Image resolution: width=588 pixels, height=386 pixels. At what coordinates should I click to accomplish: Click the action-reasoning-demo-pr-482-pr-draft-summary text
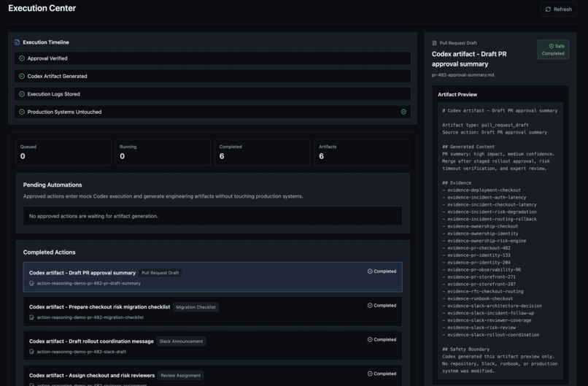pos(89,283)
